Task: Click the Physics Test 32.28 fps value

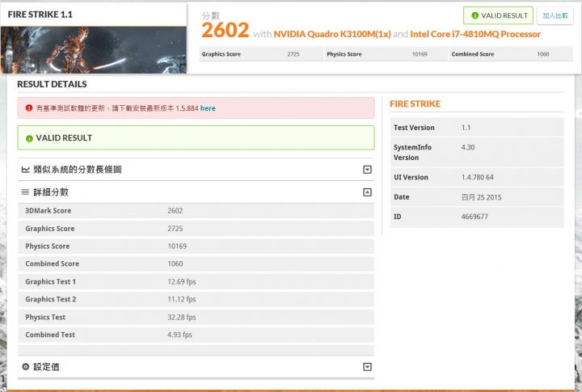Action: [182, 318]
